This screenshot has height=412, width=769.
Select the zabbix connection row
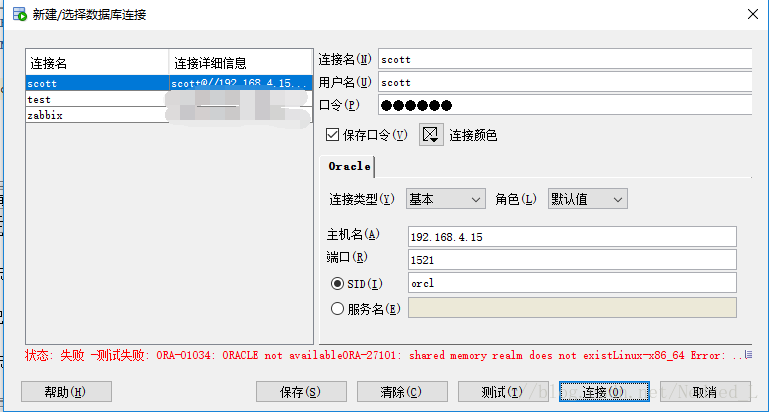tap(169, 115)
